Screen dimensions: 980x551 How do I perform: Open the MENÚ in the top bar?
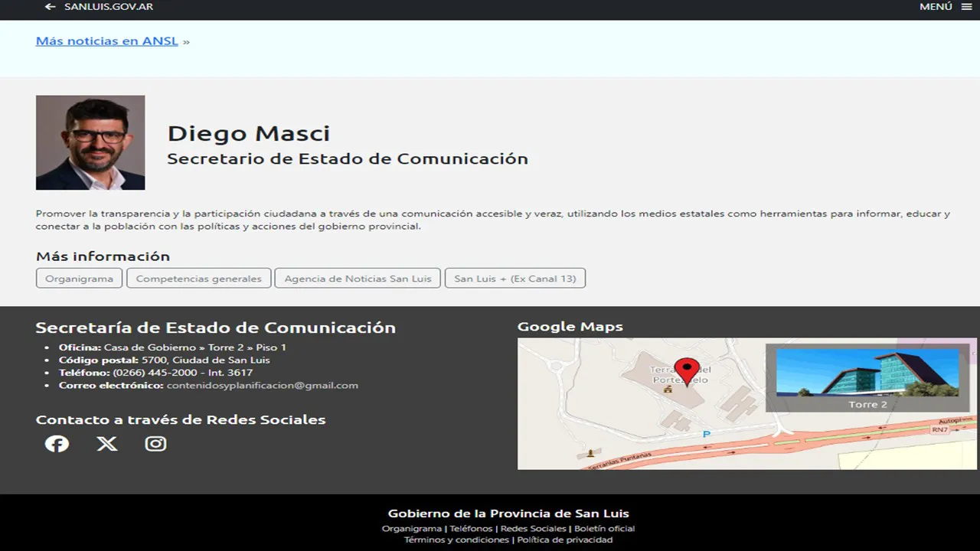tap(935, 6)
